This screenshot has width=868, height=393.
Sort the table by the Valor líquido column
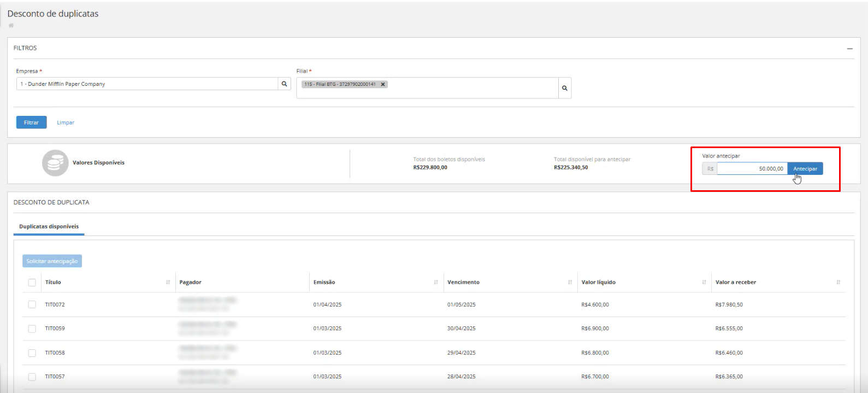pyautogui.click(x=704, y=282)
